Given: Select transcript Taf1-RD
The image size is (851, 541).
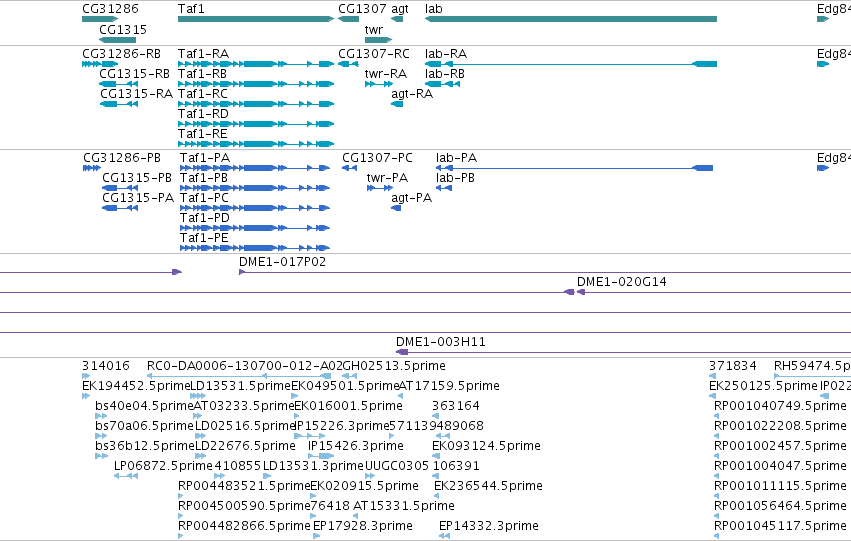Looking at the screenshot, I should point(256,124).
